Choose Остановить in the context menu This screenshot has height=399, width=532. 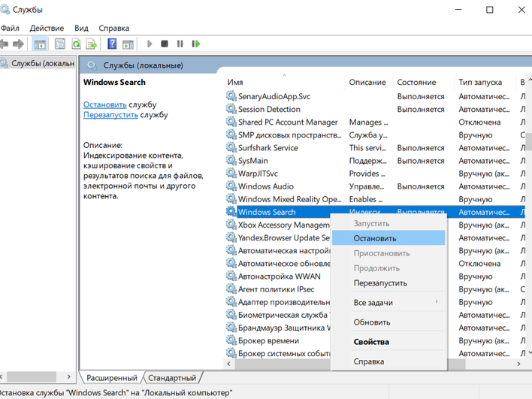(375, 238)
